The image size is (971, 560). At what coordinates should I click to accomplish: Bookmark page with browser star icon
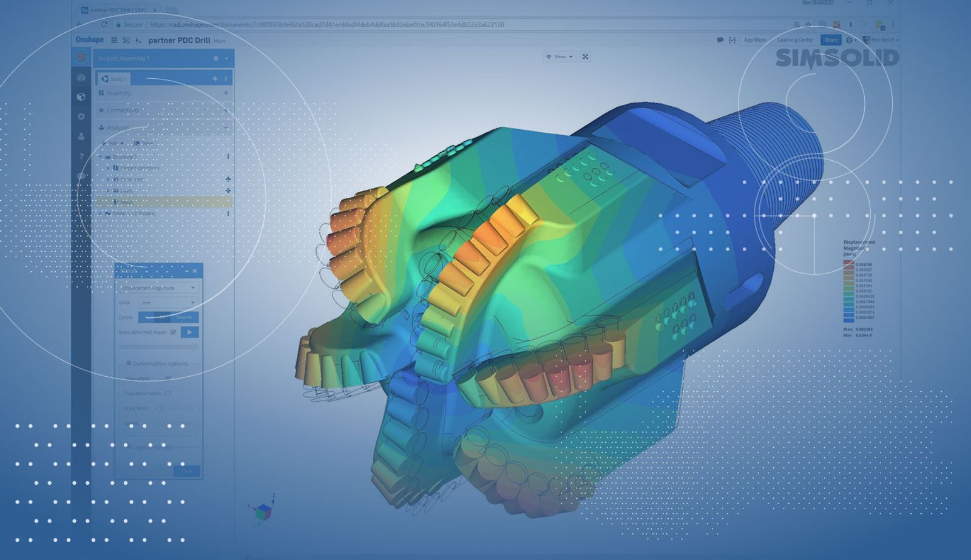coord(808,25)
